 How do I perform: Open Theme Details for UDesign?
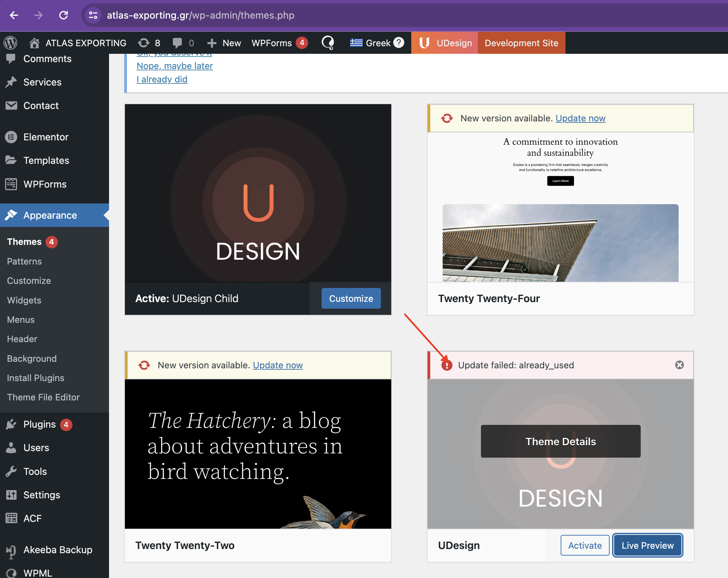(561, 441)
